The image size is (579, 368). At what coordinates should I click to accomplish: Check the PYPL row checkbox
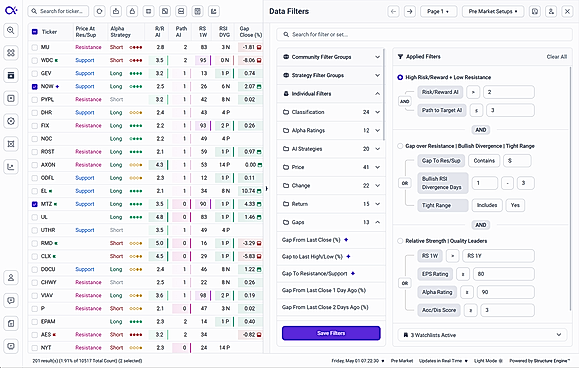(x=34, y=100)
